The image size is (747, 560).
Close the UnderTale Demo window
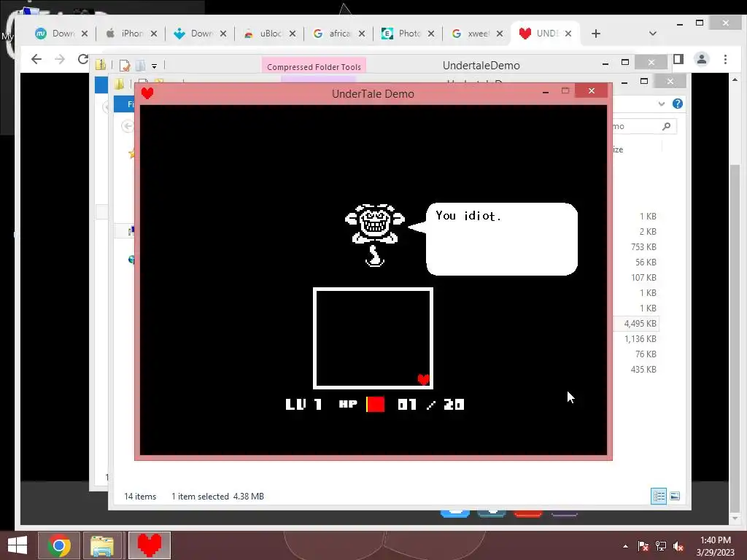tap(591, 90)
